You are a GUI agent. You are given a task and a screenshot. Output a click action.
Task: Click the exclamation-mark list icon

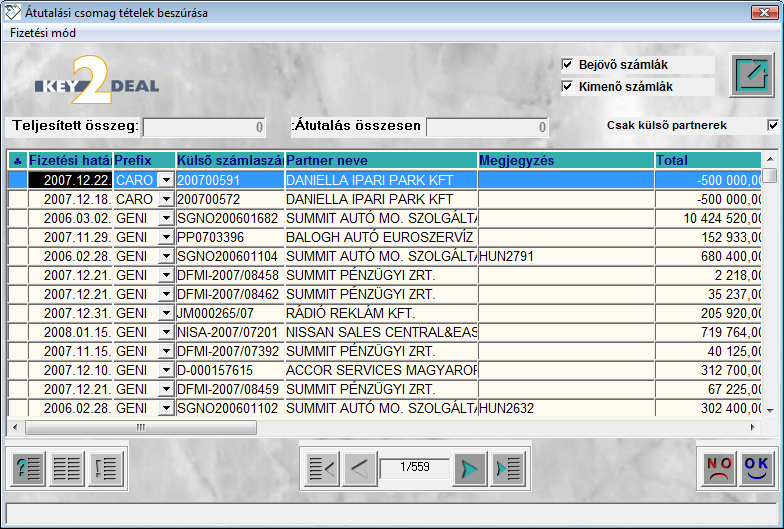point(106,468)
